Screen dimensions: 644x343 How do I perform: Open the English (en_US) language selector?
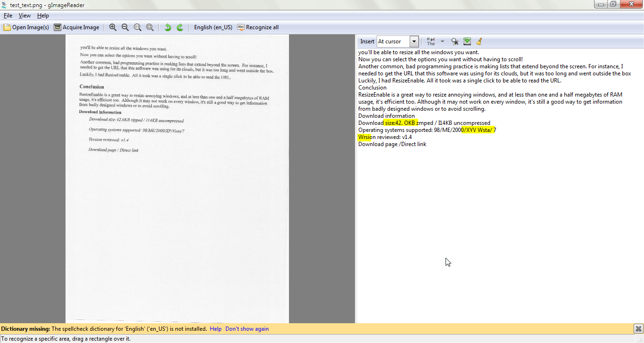click(x=213, y=27)
